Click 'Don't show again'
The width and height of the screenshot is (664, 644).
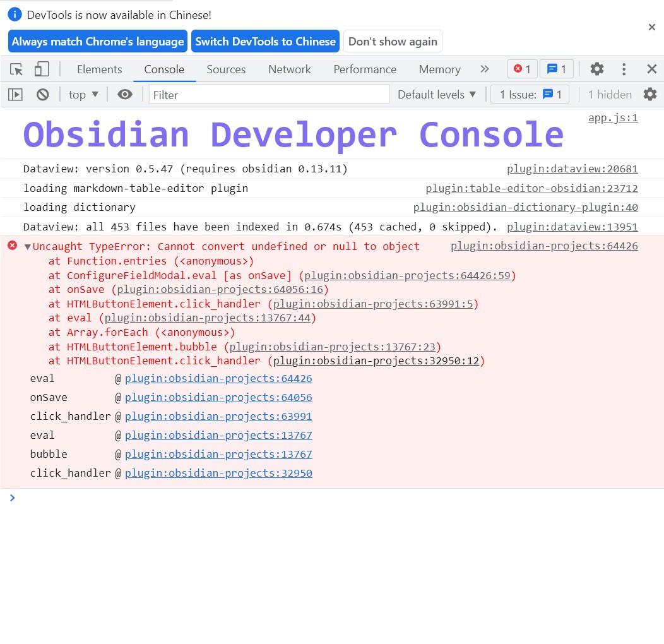tap(393, 41)
